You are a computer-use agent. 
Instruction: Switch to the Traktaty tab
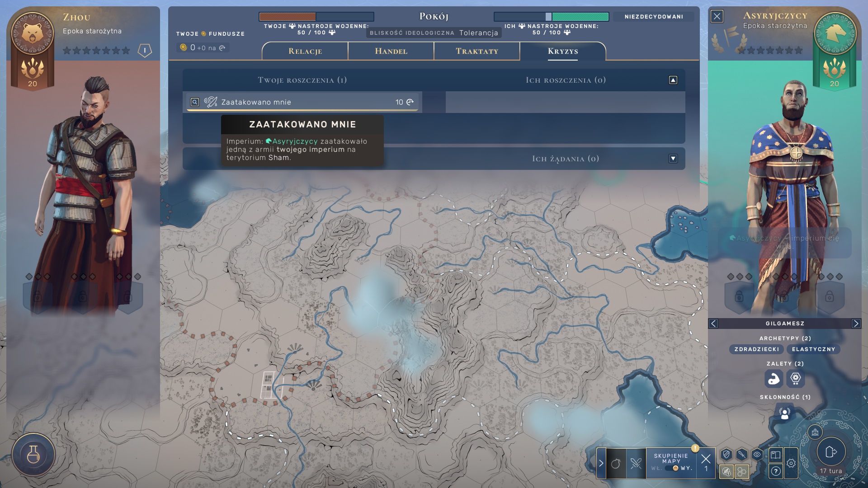coord(477,51)
